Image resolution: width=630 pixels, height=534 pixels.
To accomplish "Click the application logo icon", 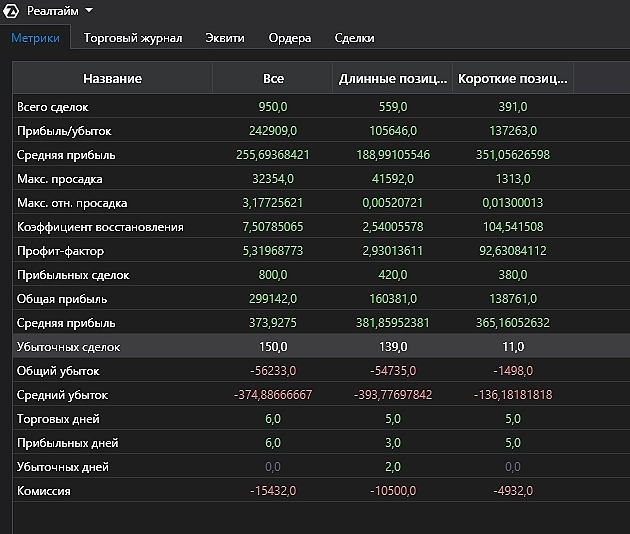I will click(x=12, y=10).
